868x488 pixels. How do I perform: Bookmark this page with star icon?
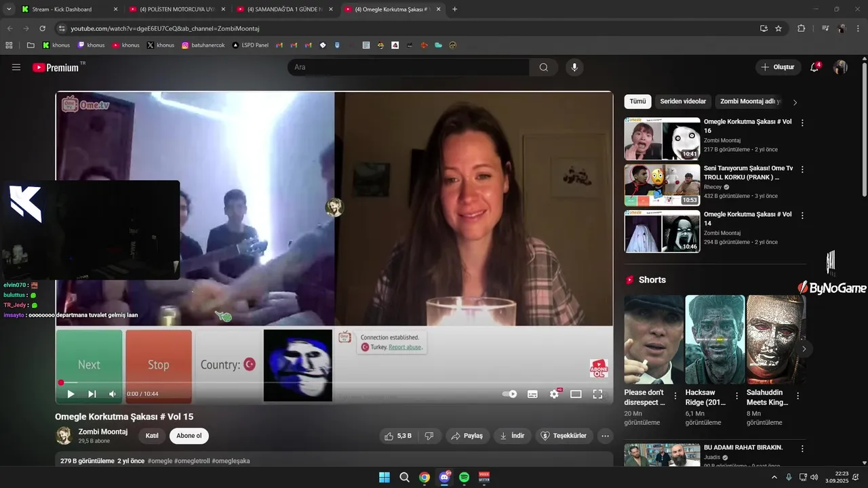click(x=778, y=28)
